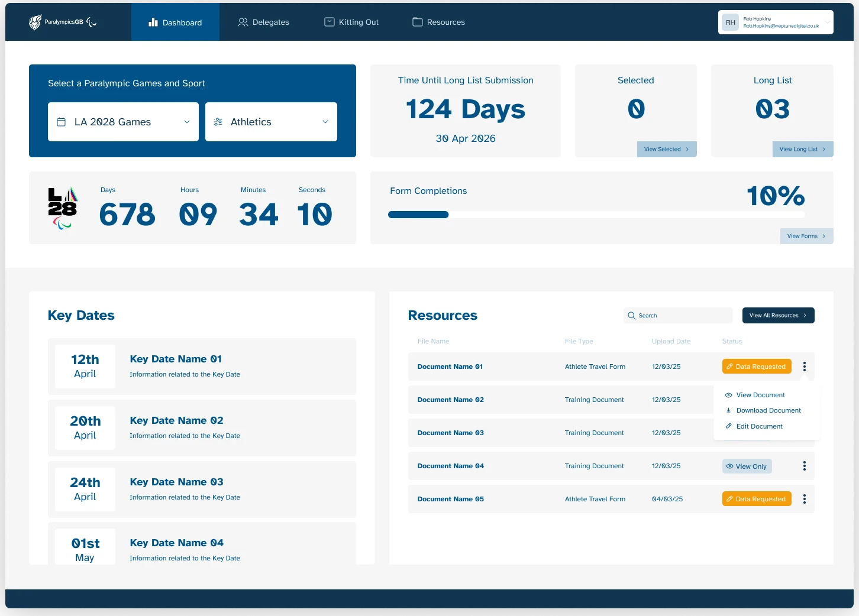Click arrow on View All Resources button
The height and width of the screenshot is (616, 859).
(805, 316)
